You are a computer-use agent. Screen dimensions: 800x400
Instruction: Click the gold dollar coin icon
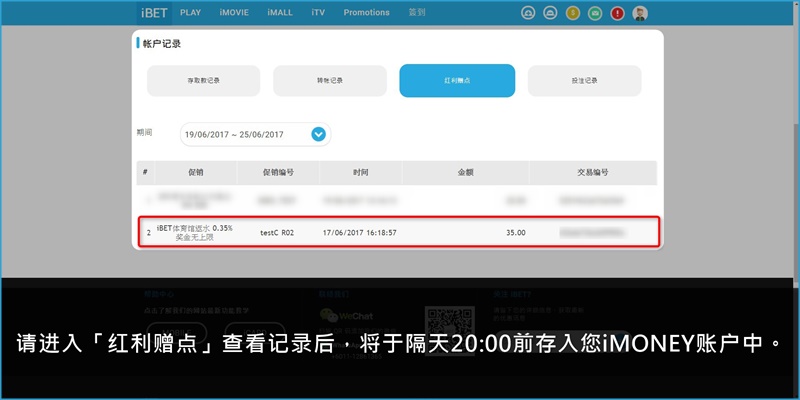(572, 13)
